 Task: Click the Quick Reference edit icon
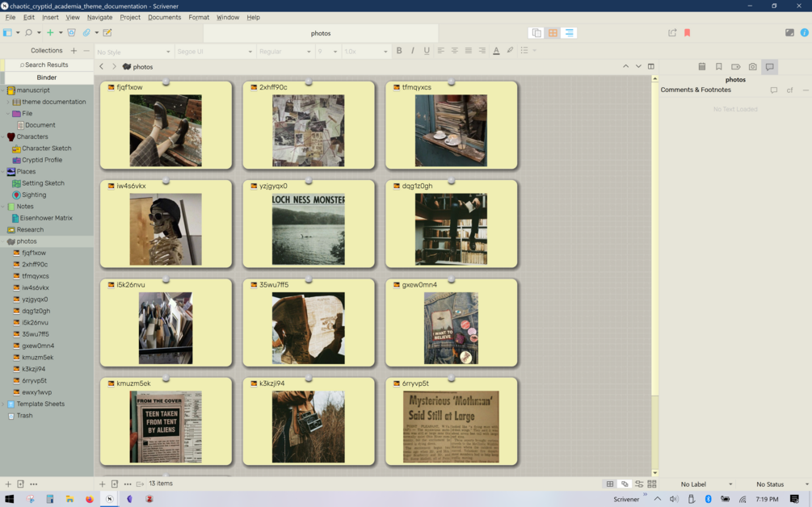click(x=107, y=32)
